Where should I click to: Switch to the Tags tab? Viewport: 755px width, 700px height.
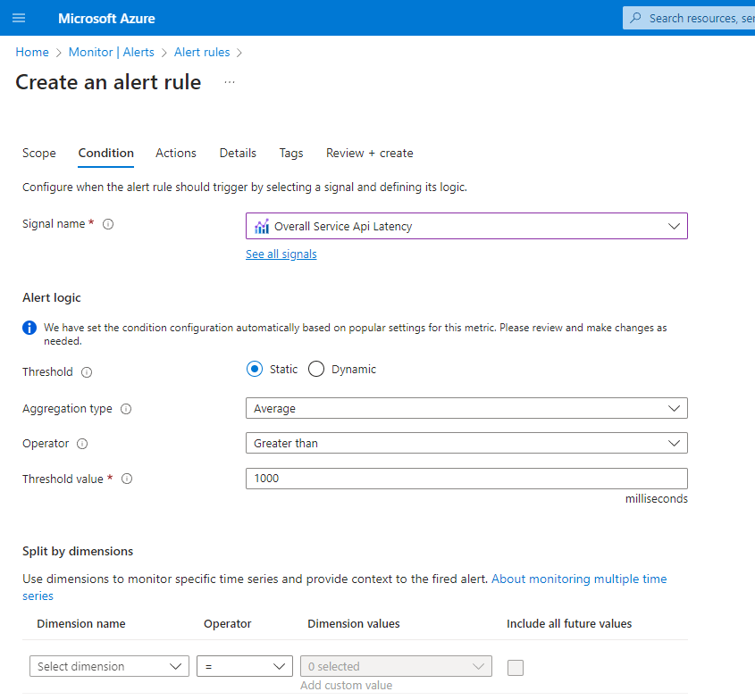pyautogui.click(x=290, y=154)
